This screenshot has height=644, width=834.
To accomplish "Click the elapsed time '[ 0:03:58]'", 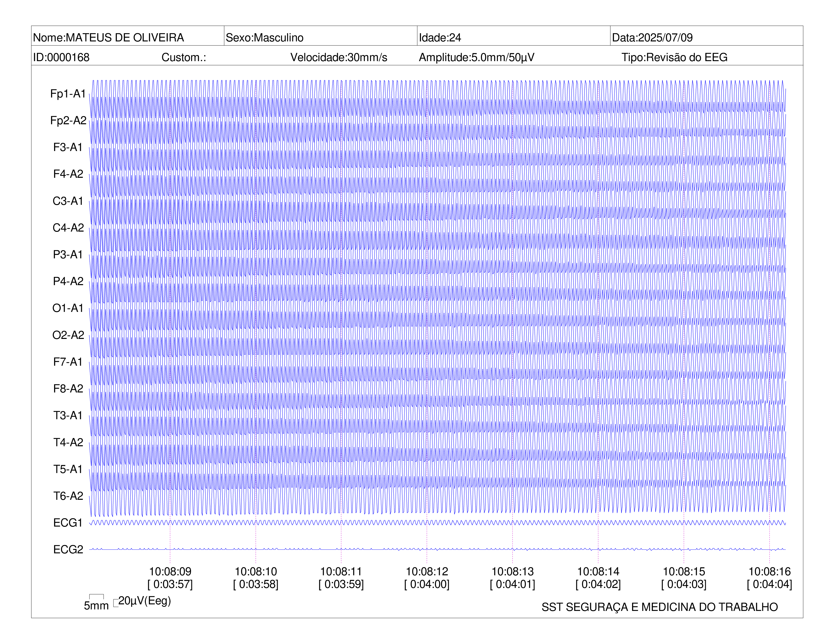I will pos(256,584).
